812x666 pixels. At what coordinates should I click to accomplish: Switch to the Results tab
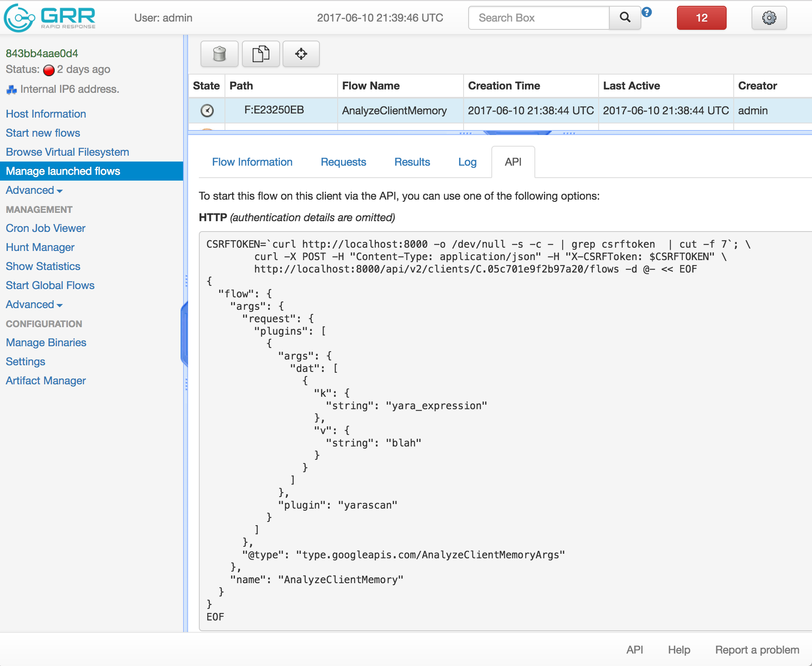412,162
